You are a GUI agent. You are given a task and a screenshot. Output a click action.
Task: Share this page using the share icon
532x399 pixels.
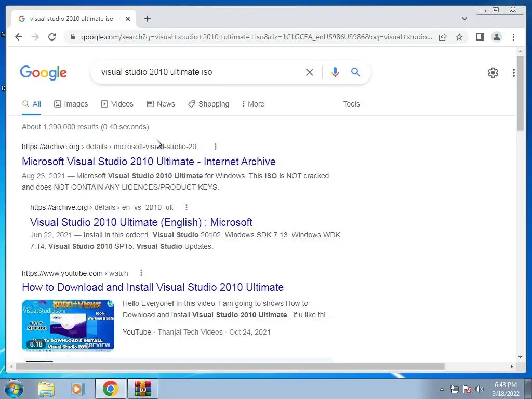[443, 37]
